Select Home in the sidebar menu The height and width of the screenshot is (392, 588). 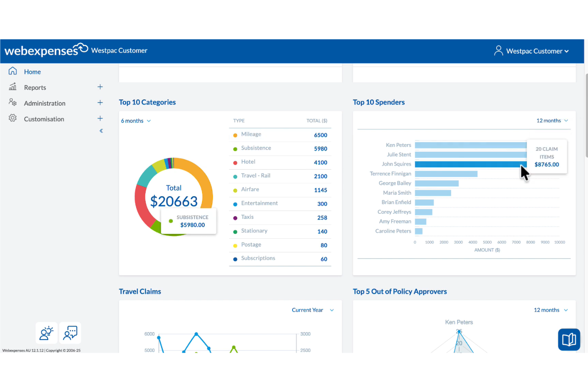coord(32,71)
